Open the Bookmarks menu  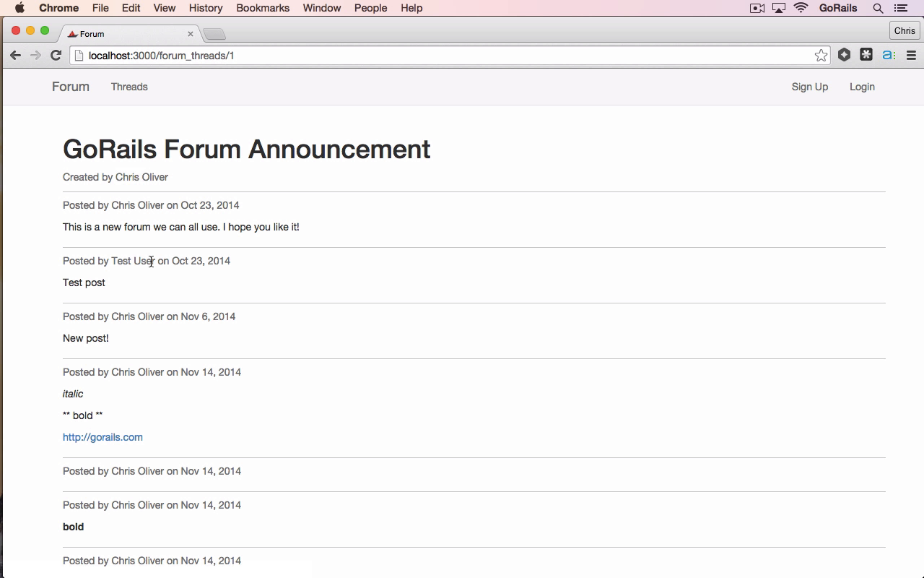click(263, 8)
